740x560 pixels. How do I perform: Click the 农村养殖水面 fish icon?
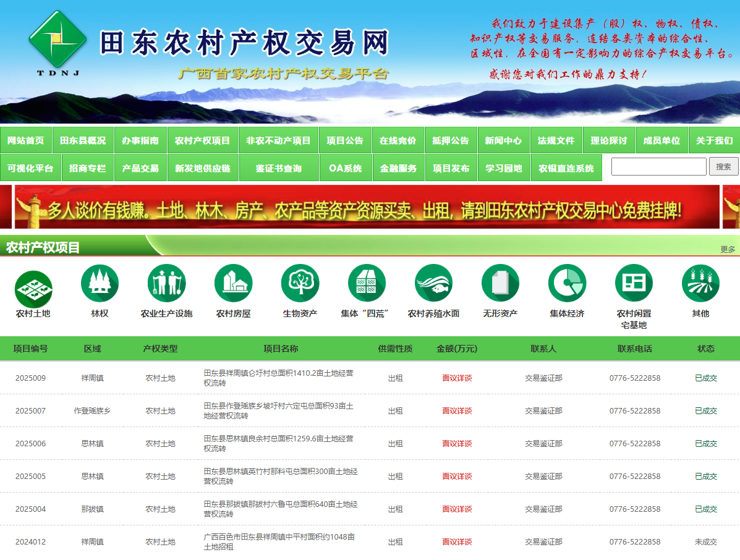click(x=433, y=283)
